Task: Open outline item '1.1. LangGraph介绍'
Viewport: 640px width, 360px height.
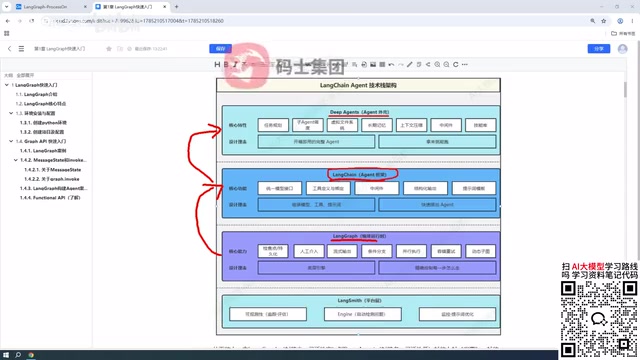Action: (36, 94)
